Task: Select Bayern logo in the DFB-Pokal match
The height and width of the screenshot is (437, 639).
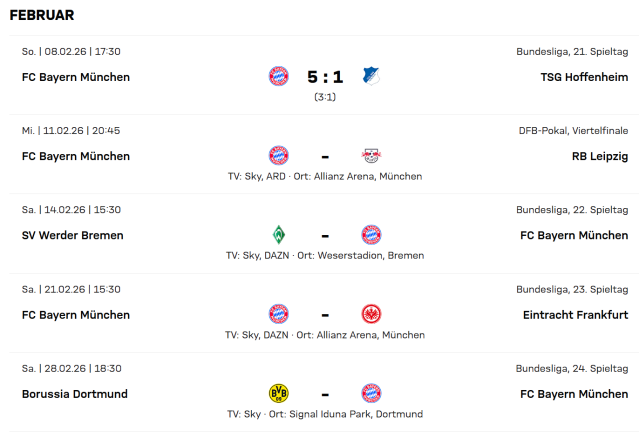Action: (278, 155)
